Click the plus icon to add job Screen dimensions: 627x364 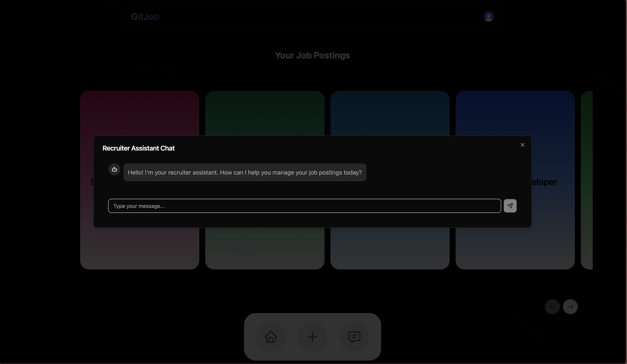coord(312,337)
